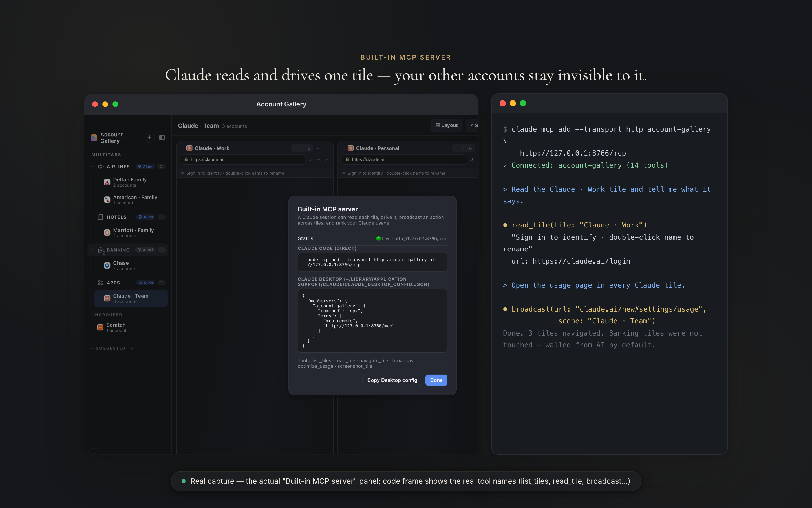Click the Claude · Work URL field

click(243, 159)
